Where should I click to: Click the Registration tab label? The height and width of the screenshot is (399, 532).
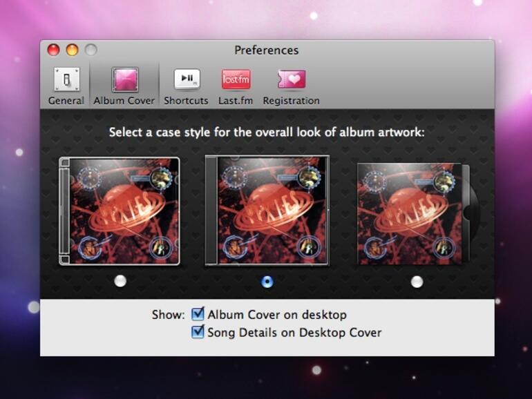pos(291,101)
